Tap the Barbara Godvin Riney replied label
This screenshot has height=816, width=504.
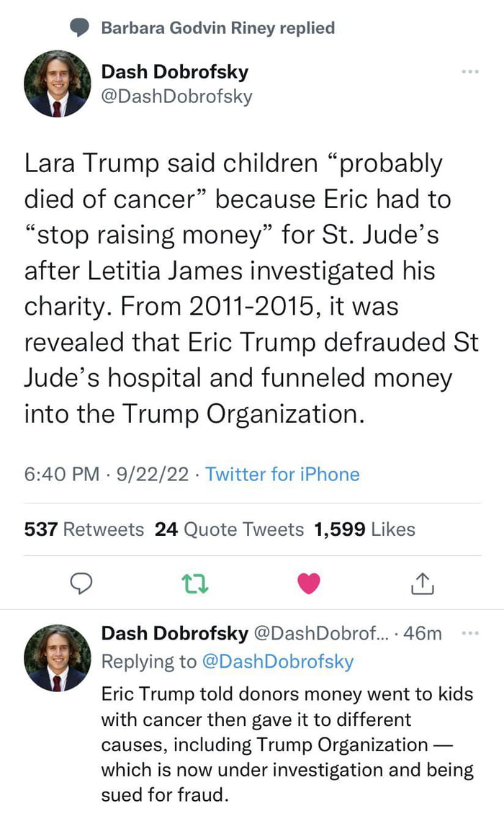click(217, 28)
